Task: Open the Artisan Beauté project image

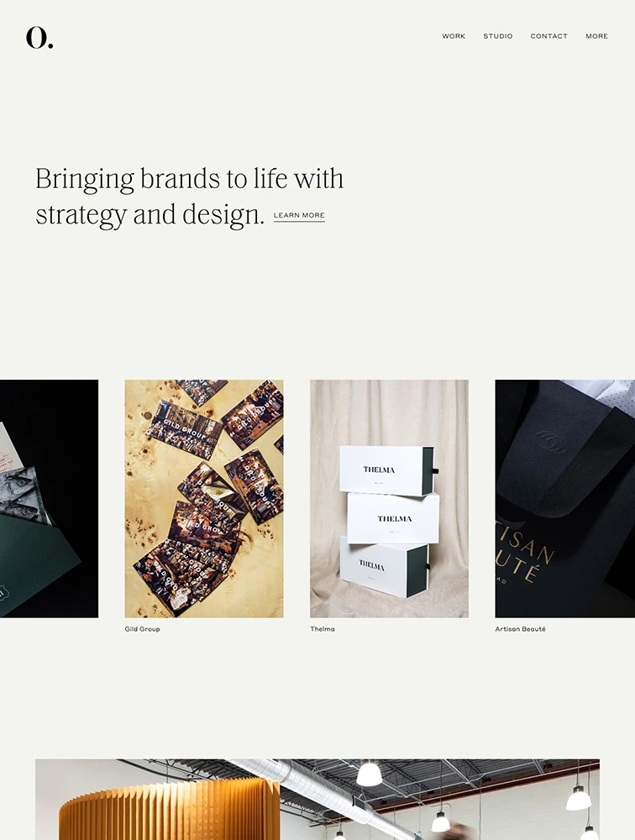Action: click(x=564, y=499)
